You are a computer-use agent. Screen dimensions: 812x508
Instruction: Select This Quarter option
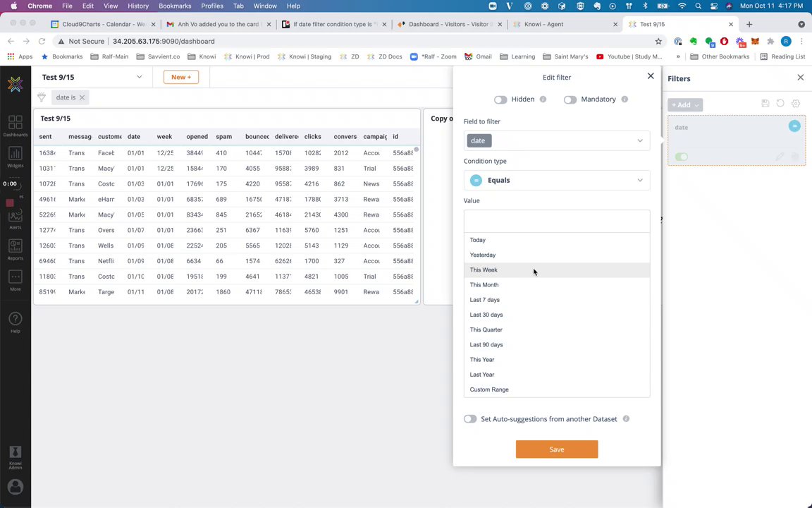[557, 329]
